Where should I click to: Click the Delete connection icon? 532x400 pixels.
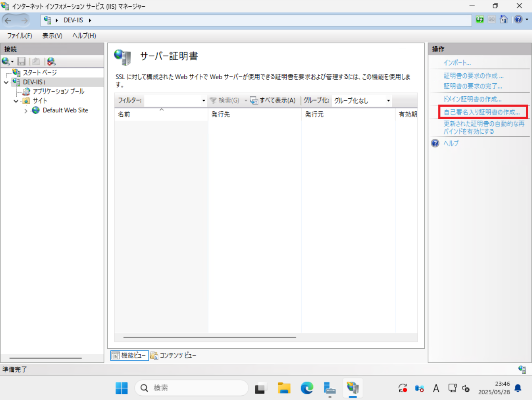pyautogui.click(x=51, y=62)
